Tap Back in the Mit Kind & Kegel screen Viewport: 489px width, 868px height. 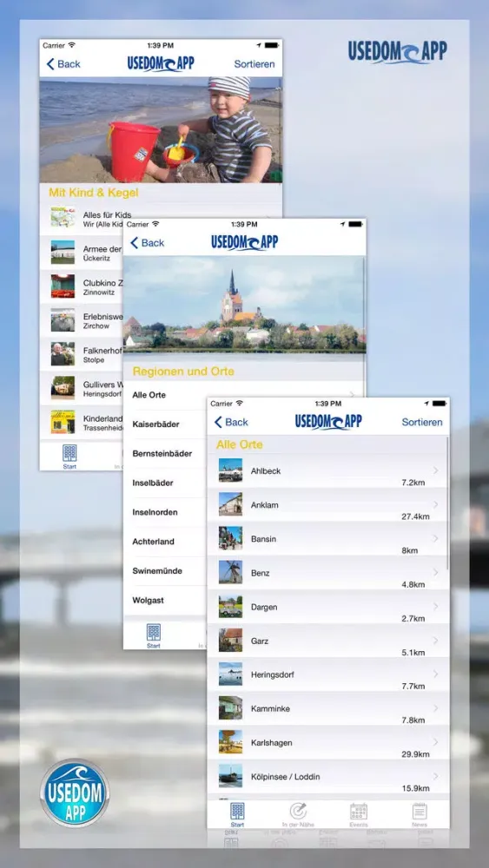[63, 64]
